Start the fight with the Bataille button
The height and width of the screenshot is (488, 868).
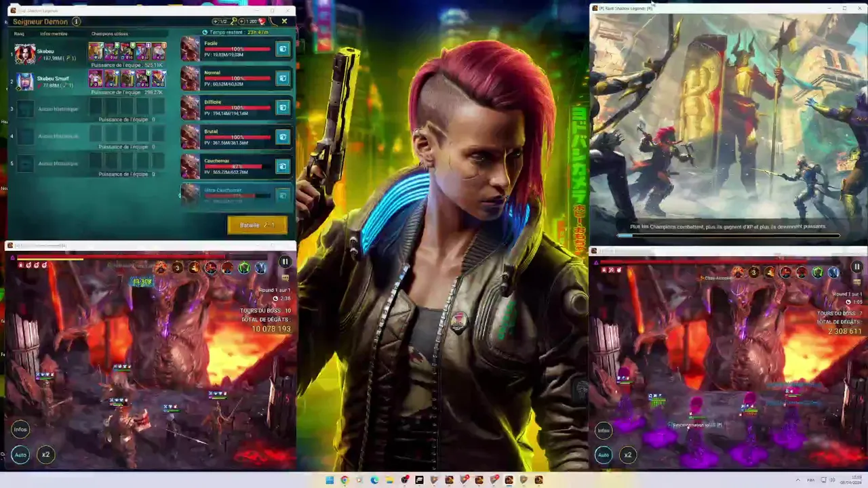pos(257,225)
